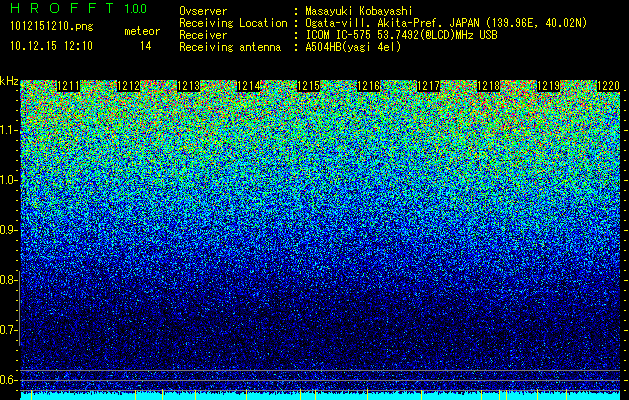Click the 1215 time marker
The image size is (629, 400).
tap(308, 86)
